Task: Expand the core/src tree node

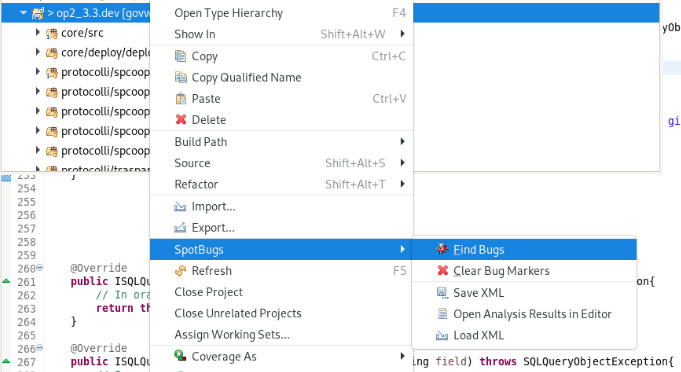Action: pyautogui.click(x=38, y=33)
